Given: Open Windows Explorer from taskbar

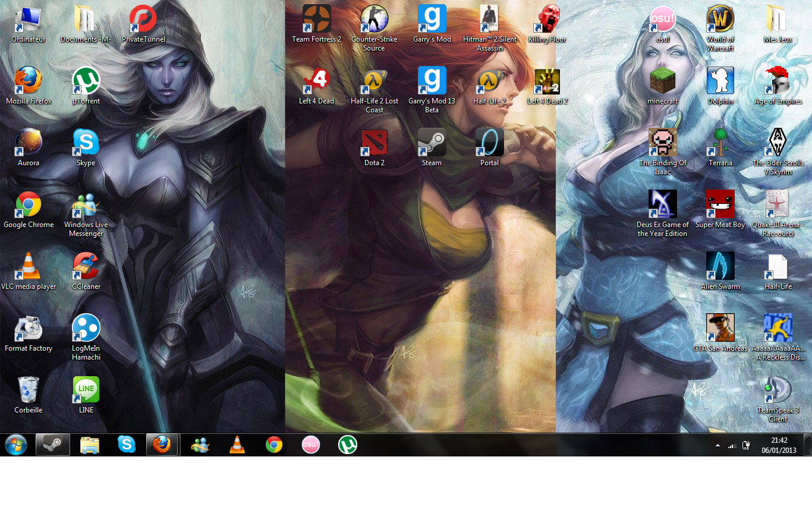Looking at the screenshot, I should point(89,445).
